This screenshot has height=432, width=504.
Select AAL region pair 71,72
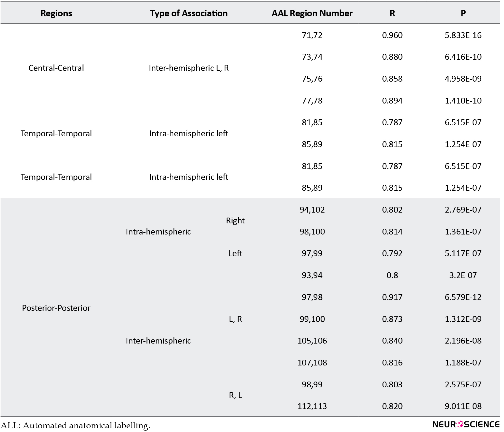tap(312, 35)
